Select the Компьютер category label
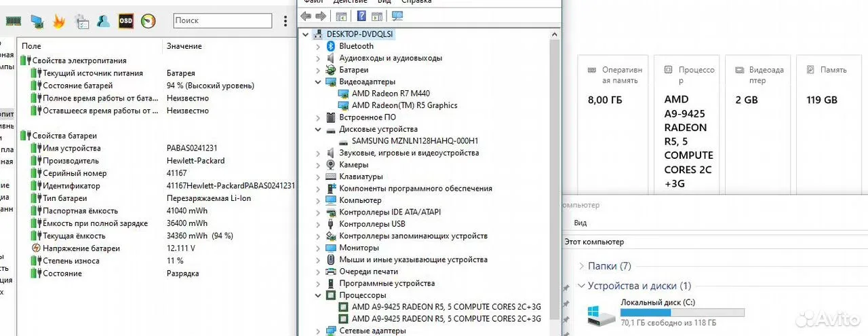The height and width of the screenshot is (336, 868). tap(360, 200)
